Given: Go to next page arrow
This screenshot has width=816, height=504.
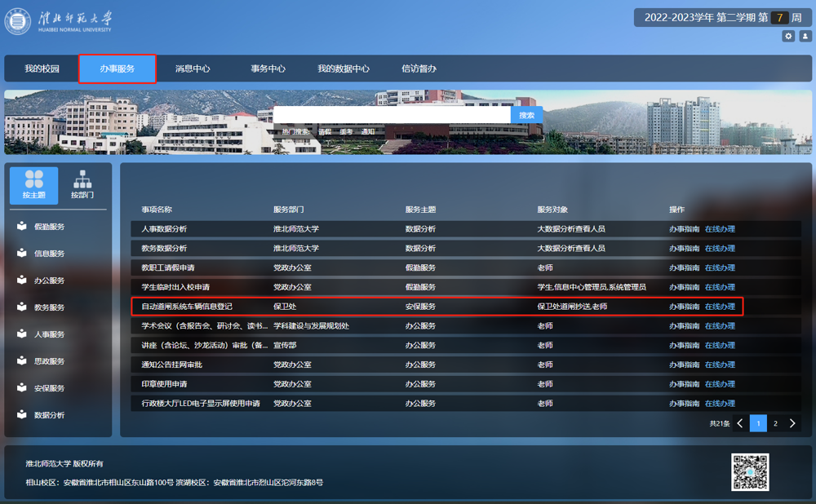Looking at the screenshot, I should pyautogui.click(x=792, y=423).
